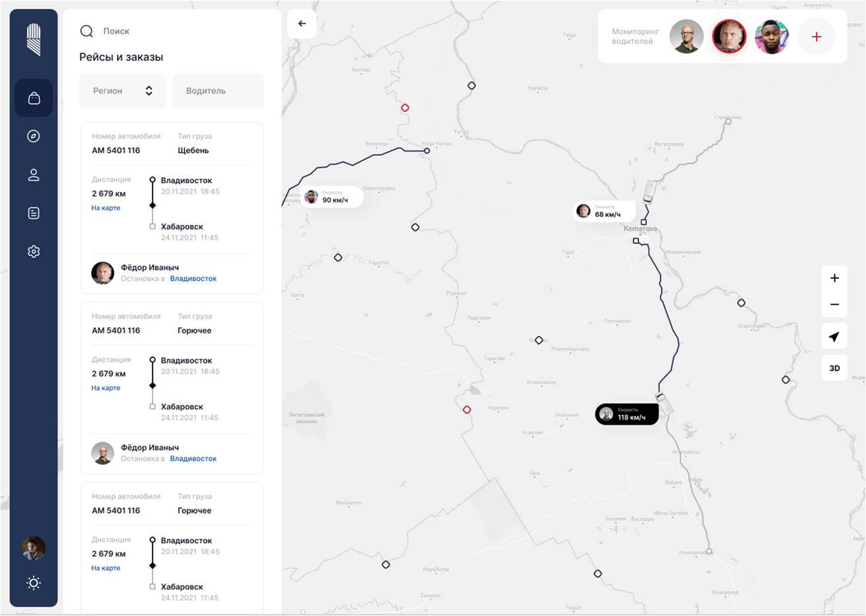The height and width of the screenshot is (616, 866).
Task: Click the Belovo town label on map
Action: click(674, 482)
